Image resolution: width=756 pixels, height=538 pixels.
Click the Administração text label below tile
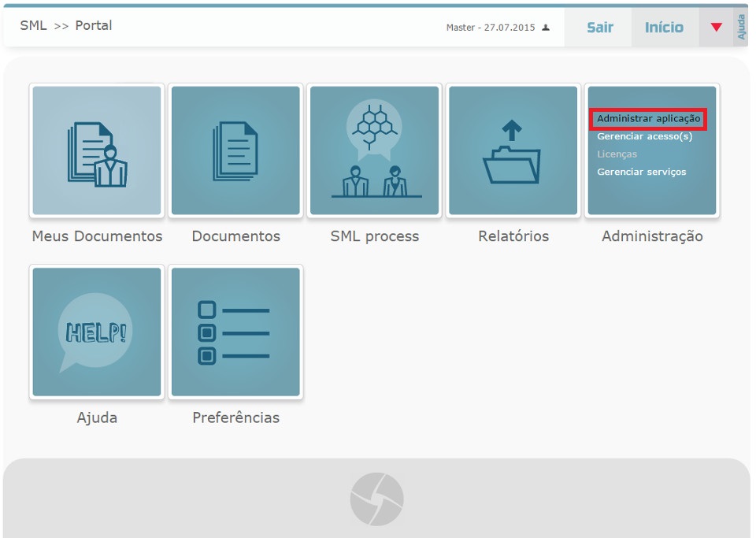(652, 236)
